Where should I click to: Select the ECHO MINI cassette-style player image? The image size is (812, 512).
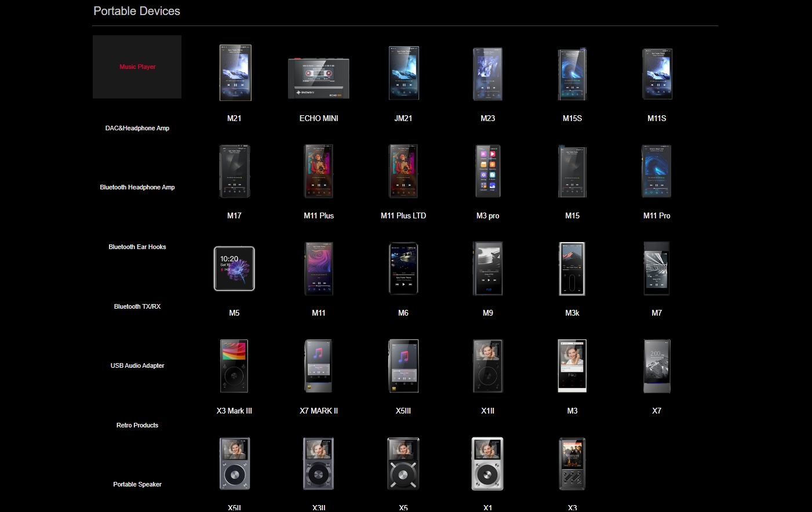pyautogui.click(x=319, y=78)
